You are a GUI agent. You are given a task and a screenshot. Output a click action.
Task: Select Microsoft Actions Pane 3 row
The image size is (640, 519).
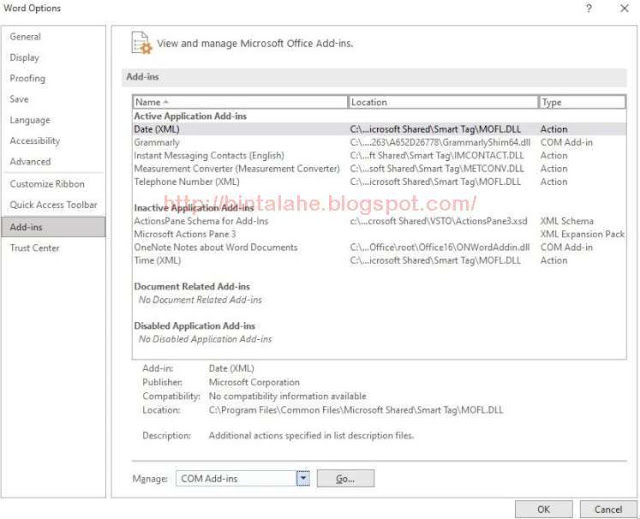tap(379, 234)
